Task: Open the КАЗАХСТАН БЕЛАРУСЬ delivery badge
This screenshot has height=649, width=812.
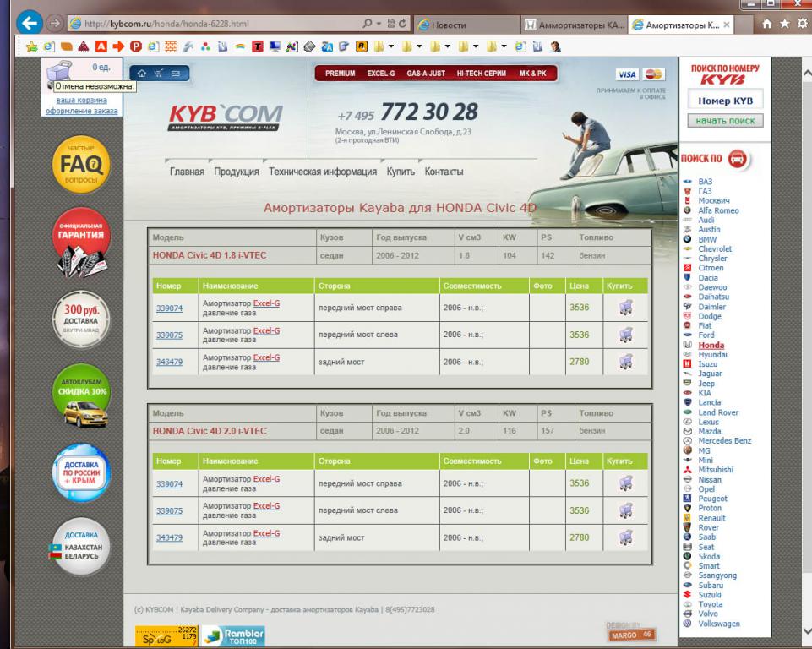Action: (x=79, y=547)
